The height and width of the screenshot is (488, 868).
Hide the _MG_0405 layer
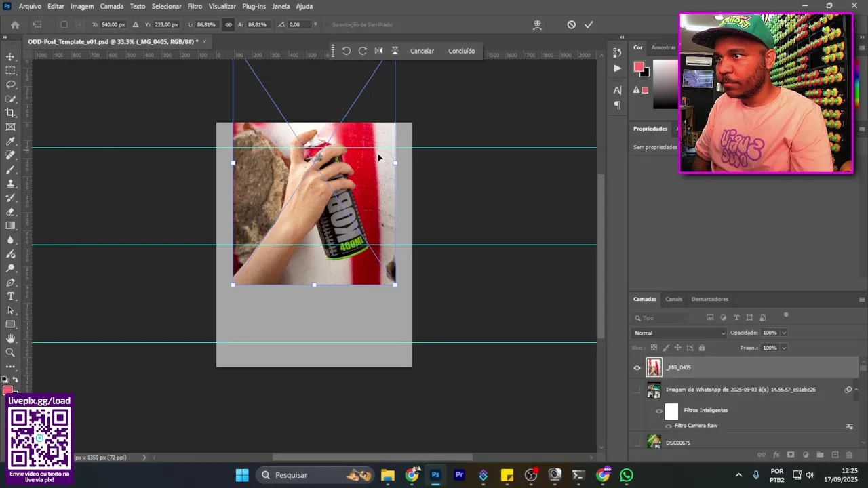pos(637,368)
